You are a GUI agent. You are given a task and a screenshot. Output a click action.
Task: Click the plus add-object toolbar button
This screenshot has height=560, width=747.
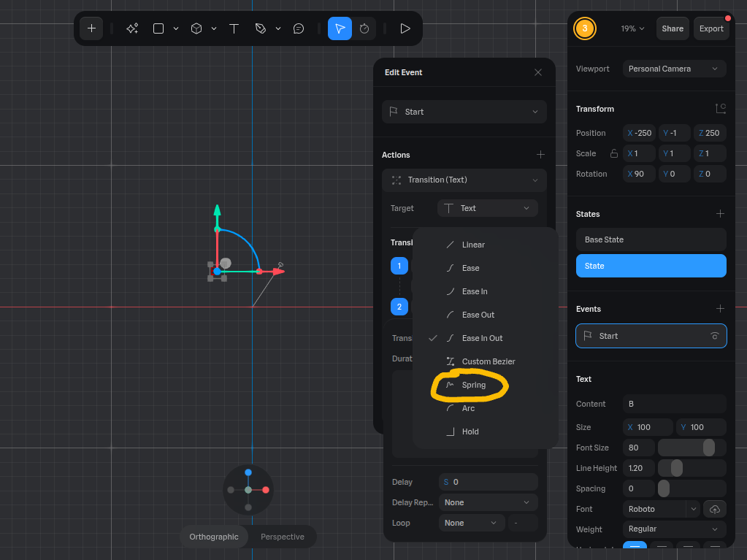[91, 28]
